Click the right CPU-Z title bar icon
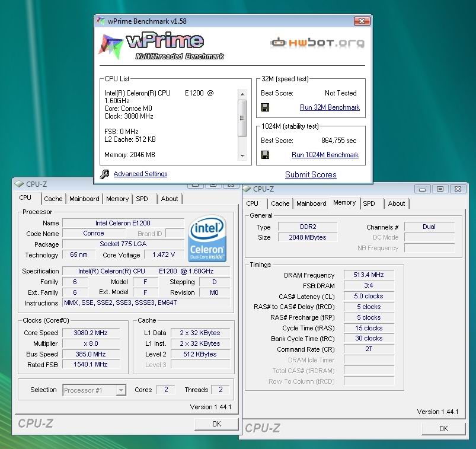Image resolution: width=476 pixels, height=449 pixels. 247,189
